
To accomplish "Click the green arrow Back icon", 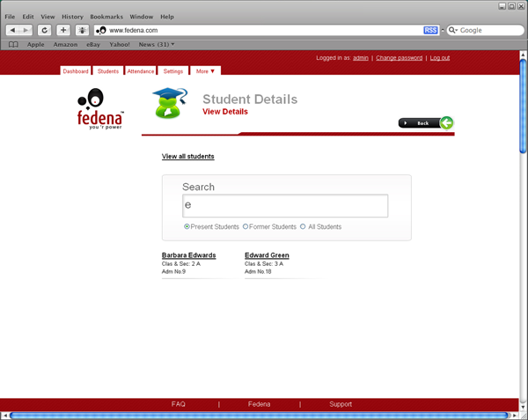I will pyautogui.click(x=447, y=123).
